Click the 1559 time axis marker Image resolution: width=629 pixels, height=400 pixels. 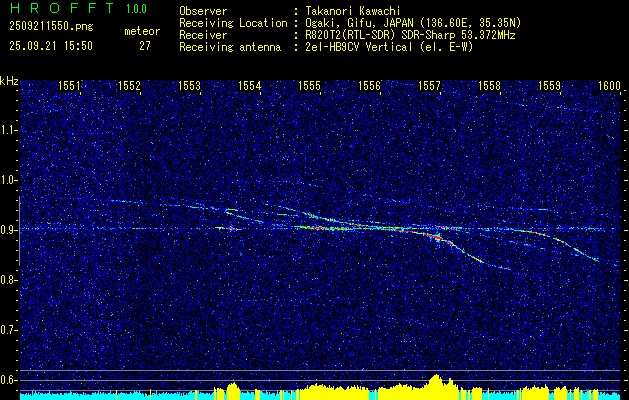click(550, 85)
